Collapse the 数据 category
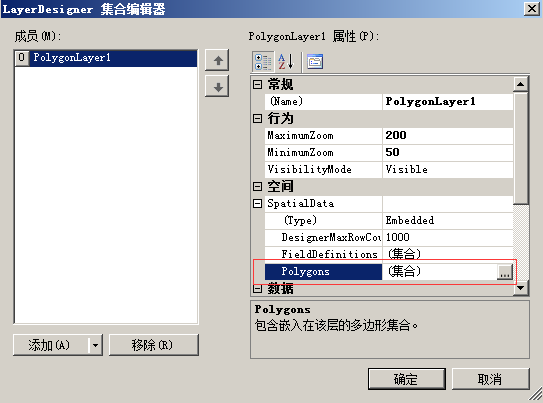The height and width of the screenshot is (403, 543). [257, 288]
